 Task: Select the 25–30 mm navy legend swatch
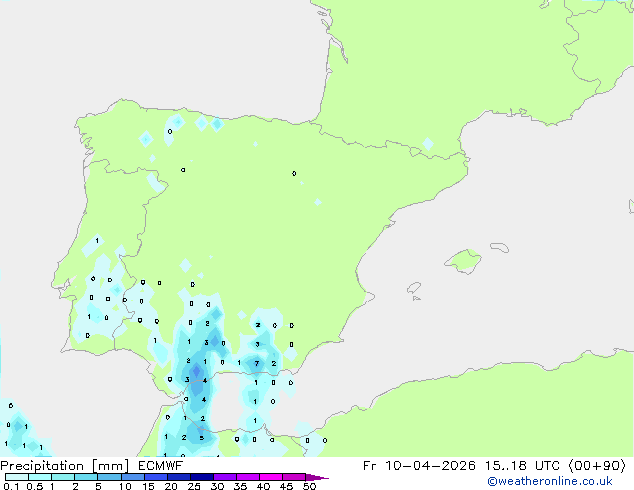click(x=201, y=477)
